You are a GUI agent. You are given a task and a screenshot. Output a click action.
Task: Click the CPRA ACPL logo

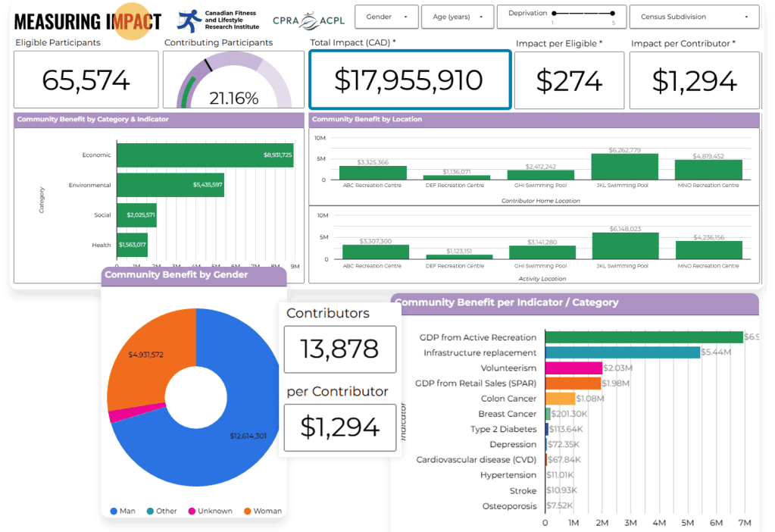click(308, 20)
